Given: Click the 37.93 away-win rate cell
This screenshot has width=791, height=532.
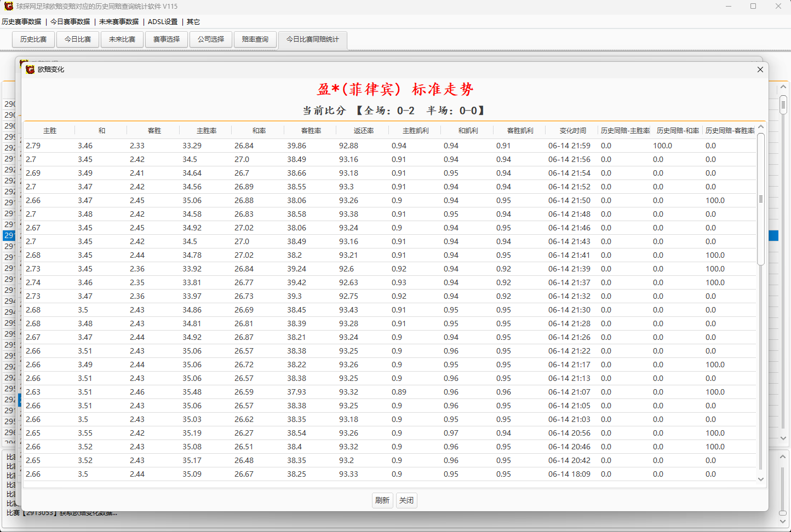Looking at the screenshot, I should click(297, 392).
